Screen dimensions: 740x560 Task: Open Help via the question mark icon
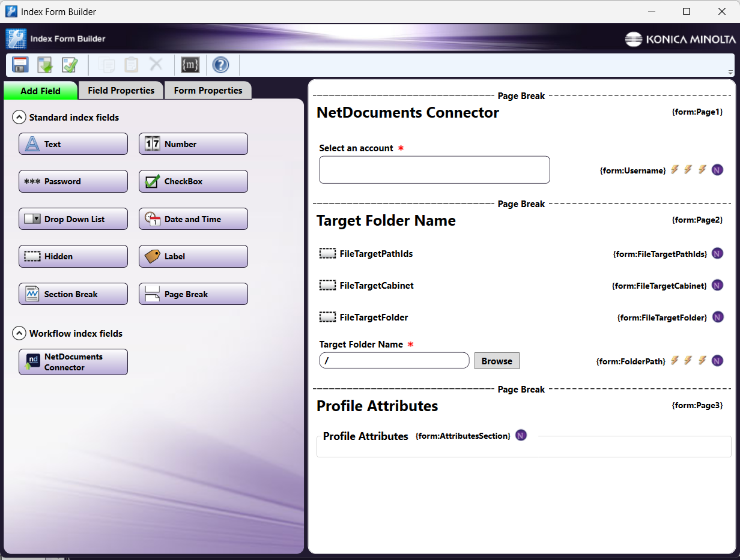click(x=220, y=65)
